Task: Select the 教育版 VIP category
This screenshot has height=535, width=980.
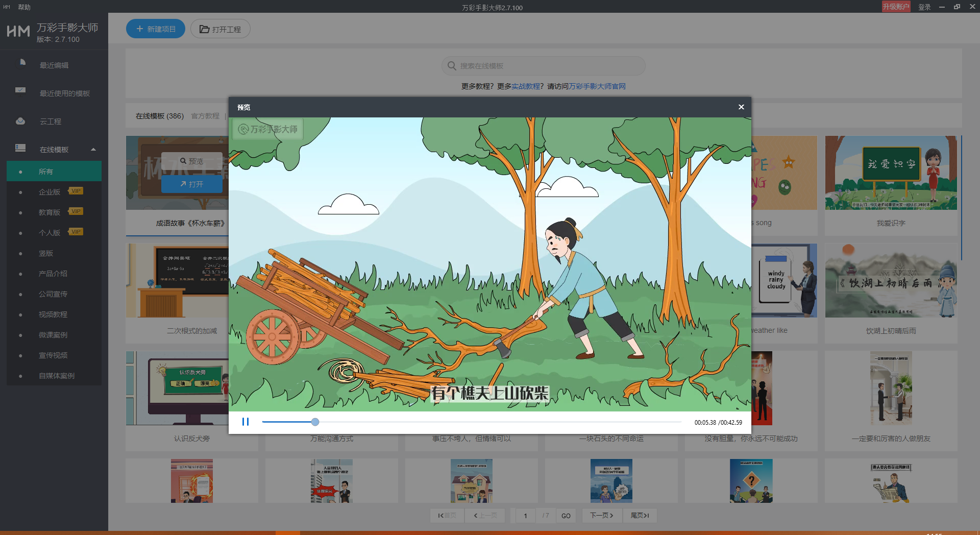Action: click(x=50, y=212)
